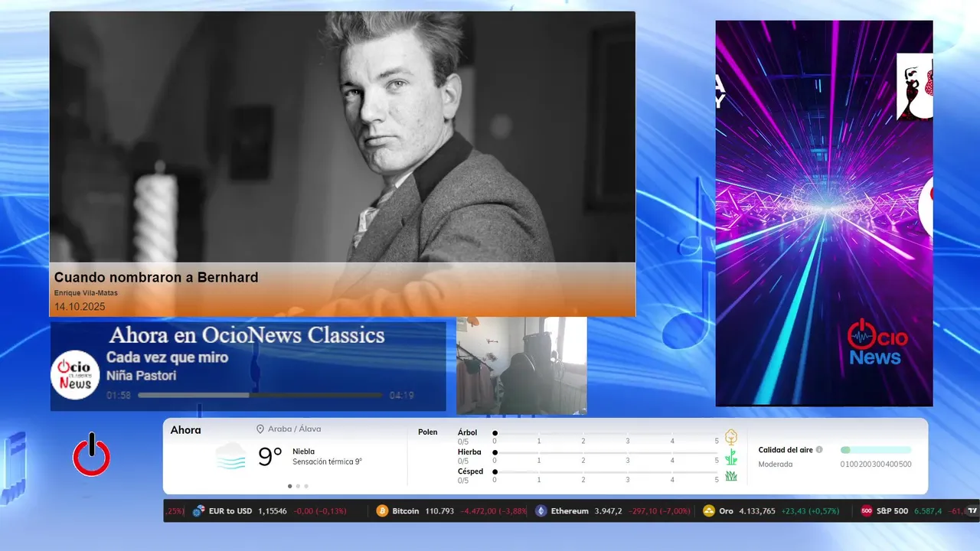Click the Bitcoin price 110.793
The image size is (980, 551).
point(439,511)
